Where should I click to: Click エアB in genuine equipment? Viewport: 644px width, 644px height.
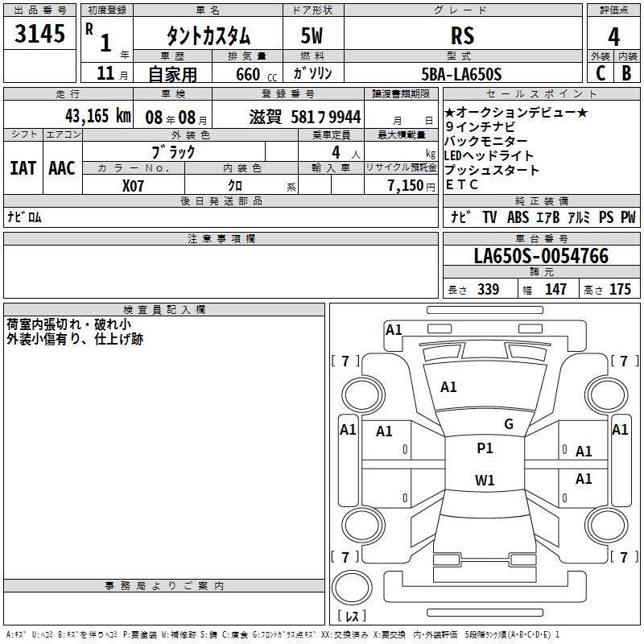pos(548,217)
